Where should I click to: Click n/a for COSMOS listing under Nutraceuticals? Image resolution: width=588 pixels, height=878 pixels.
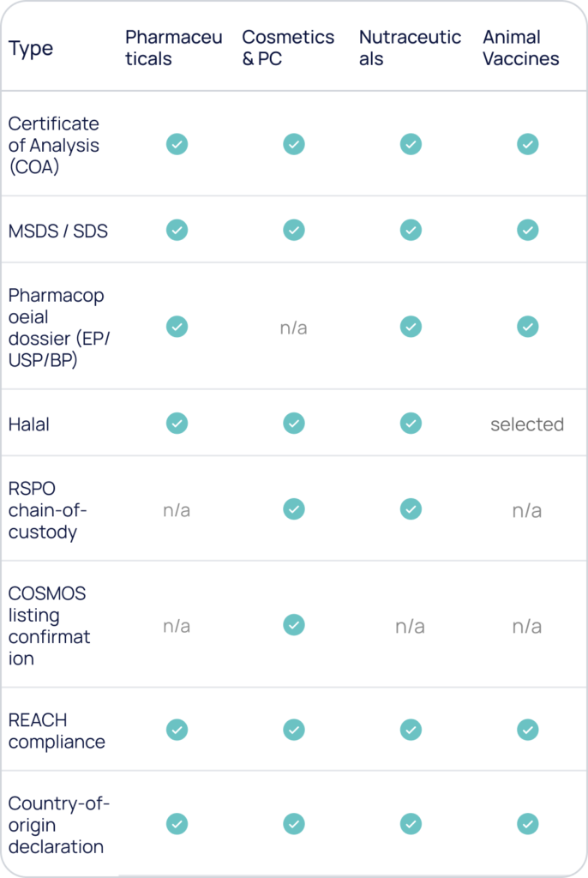point(410,626)
